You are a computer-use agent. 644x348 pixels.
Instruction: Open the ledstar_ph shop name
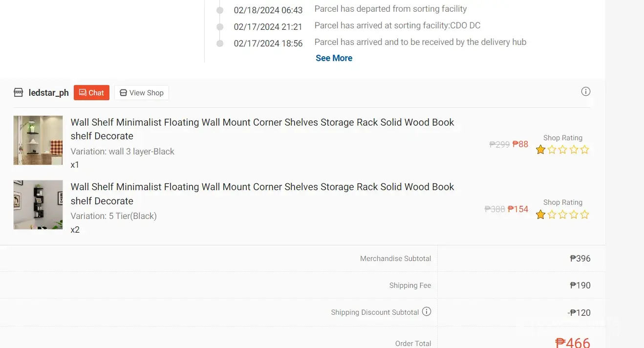[48, 93]
